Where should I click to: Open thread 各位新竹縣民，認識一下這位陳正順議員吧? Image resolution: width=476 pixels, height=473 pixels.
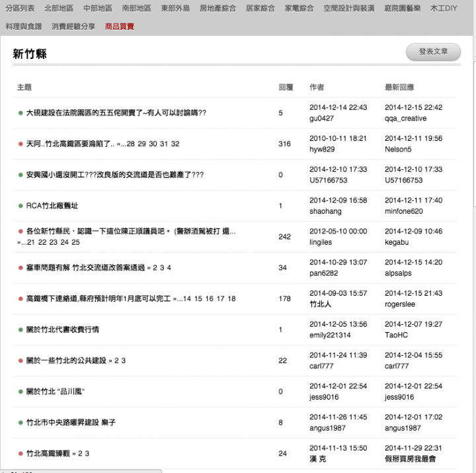pos(131,231)
